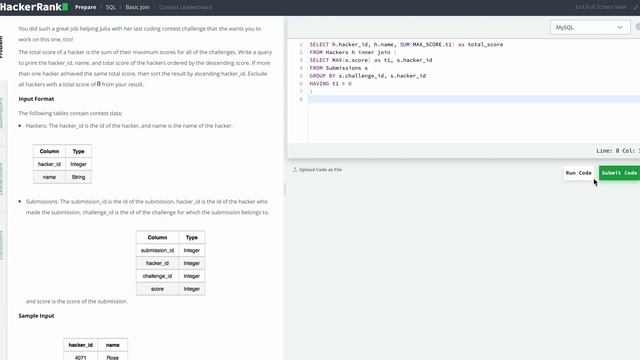The width and height of the screenshot is (640, 360).
Task: Click line number 1 in editor gutter
Action: point(301,44)
